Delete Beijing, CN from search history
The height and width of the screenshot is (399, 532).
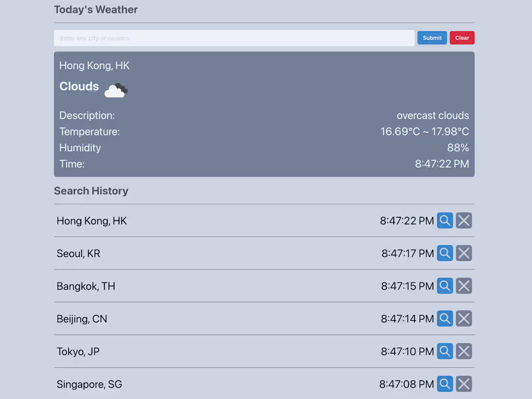[x=463, y=318]
